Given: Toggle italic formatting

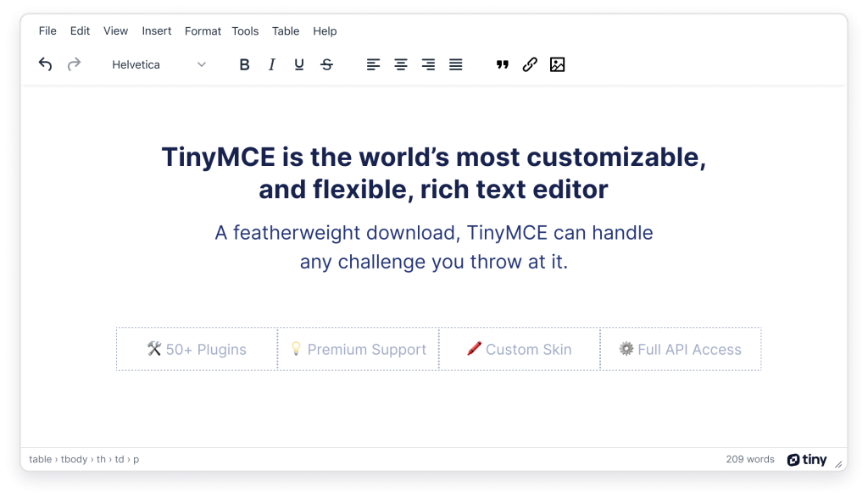Looking at the screenshot, I should 272,64.
